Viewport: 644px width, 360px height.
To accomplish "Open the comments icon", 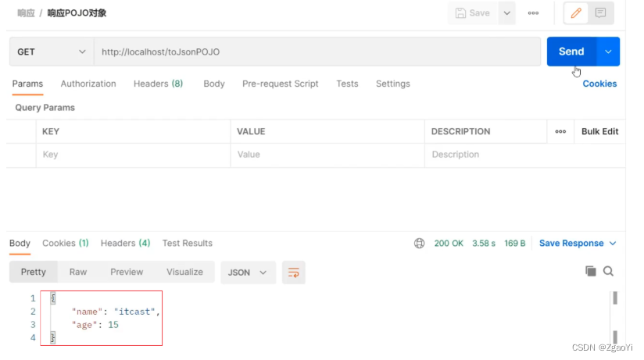I will (x=600, y=13).
